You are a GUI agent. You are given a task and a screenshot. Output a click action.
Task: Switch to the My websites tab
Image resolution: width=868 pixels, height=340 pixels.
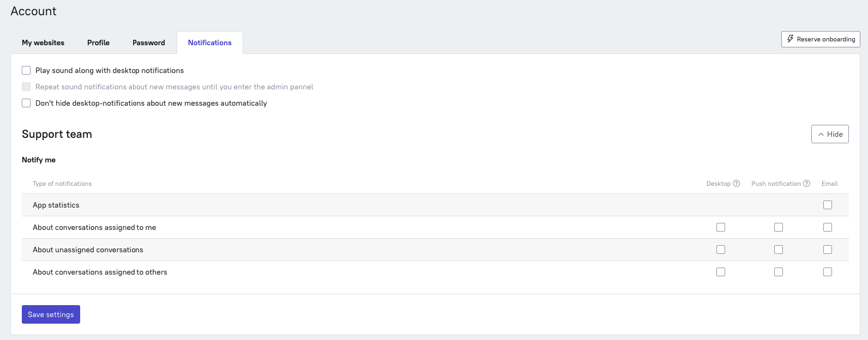(x=43, y=42)
